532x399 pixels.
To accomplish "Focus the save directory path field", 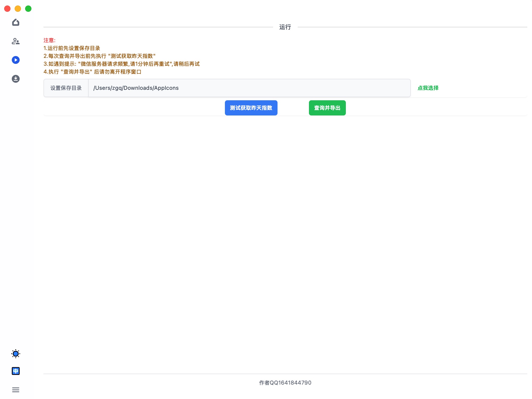I will click(249, 88).
